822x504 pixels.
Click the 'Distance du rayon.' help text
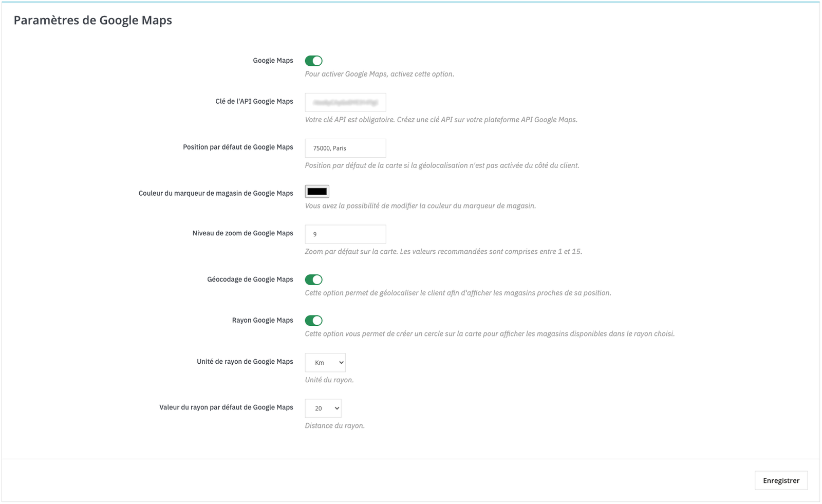(x=334, y=426)
